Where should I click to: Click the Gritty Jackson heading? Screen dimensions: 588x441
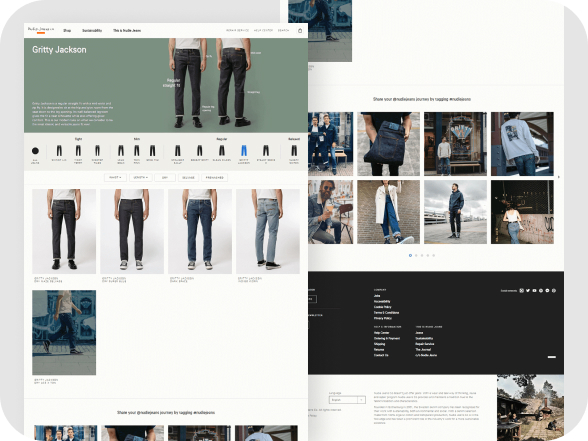tap(59, 50)
